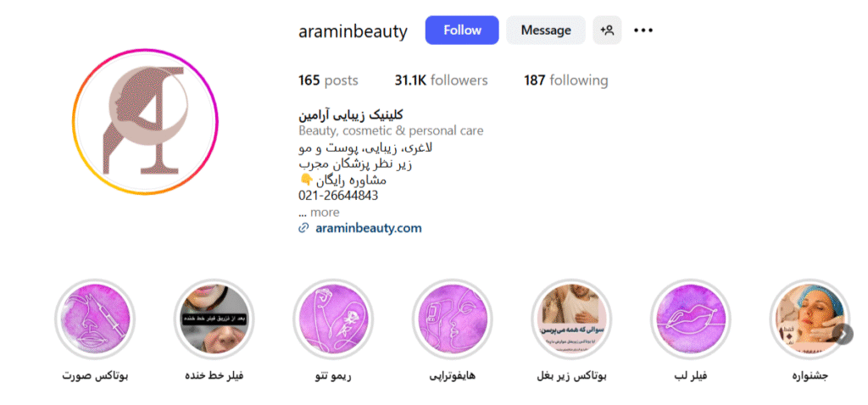868x405 pixels.
Task: Open the فیلر لب lips highlight
Action: [x=690, y=319]
